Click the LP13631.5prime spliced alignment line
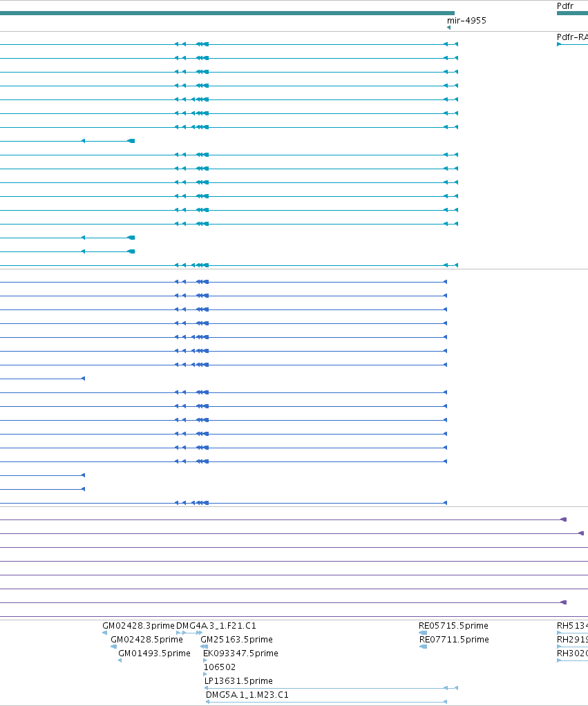 332,688
